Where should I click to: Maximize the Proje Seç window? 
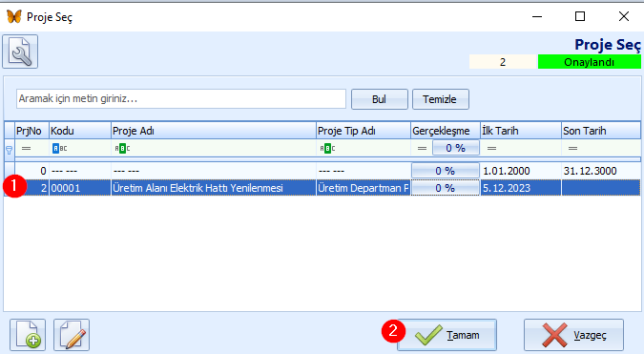pyautogui.click(x=580, y=16)
